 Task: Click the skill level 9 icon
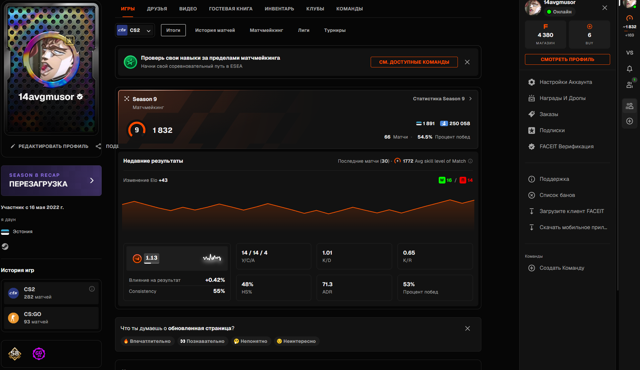tap(137, 130)
